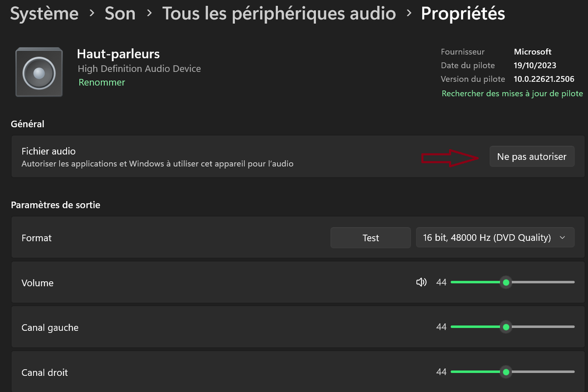Click the Haut-parleurs device name
This screenshot has height=392, width=588.
(118, 54)
